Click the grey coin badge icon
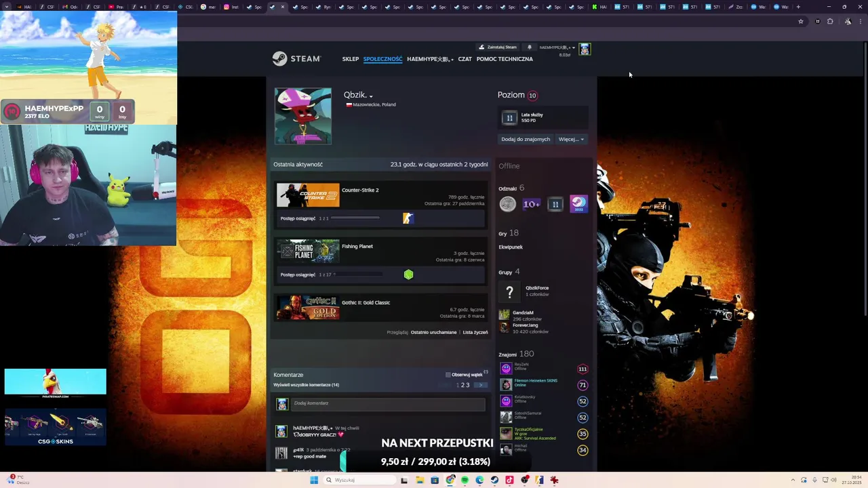The image size is (868, 488). click(x=508, y=204)
